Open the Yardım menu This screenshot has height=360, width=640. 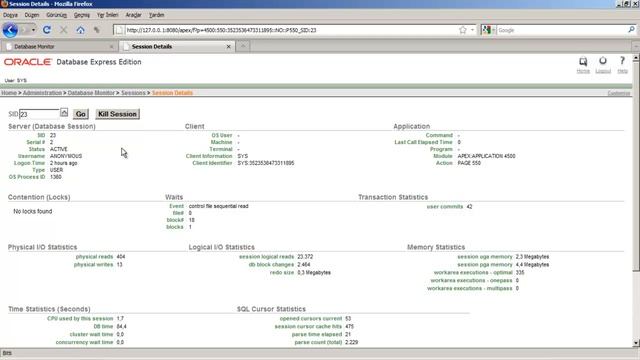pyautogui.click(x=156, y=15)
